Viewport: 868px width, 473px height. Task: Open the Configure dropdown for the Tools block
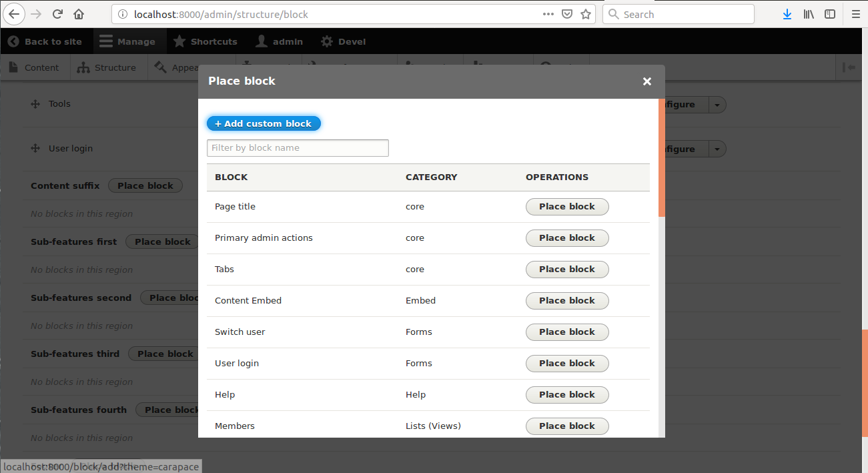pyautogui.click(x=717, y=104)
